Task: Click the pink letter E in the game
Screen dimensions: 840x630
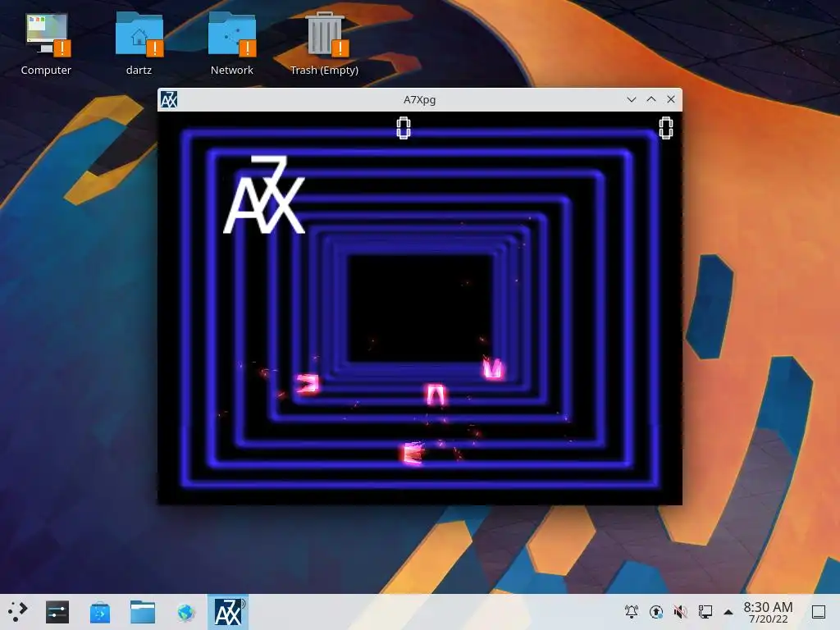Action: coord(413,454)
